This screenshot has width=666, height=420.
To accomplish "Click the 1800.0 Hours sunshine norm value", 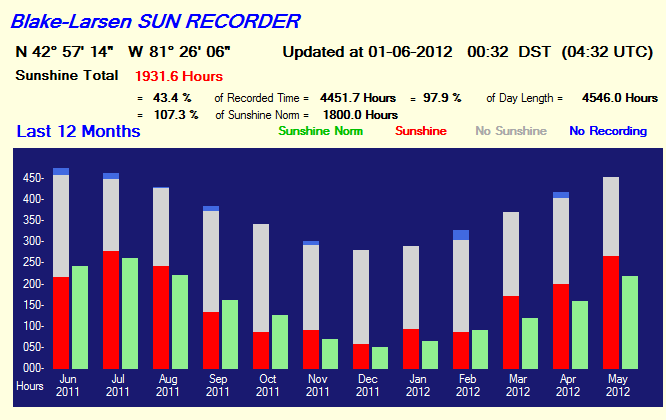I will coord(365,114).
